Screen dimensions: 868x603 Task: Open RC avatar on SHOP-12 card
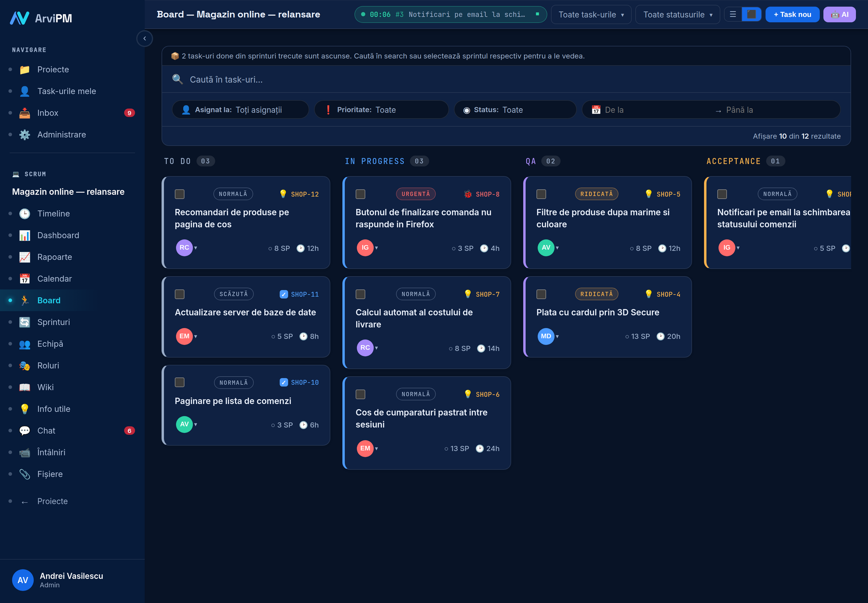184,247
